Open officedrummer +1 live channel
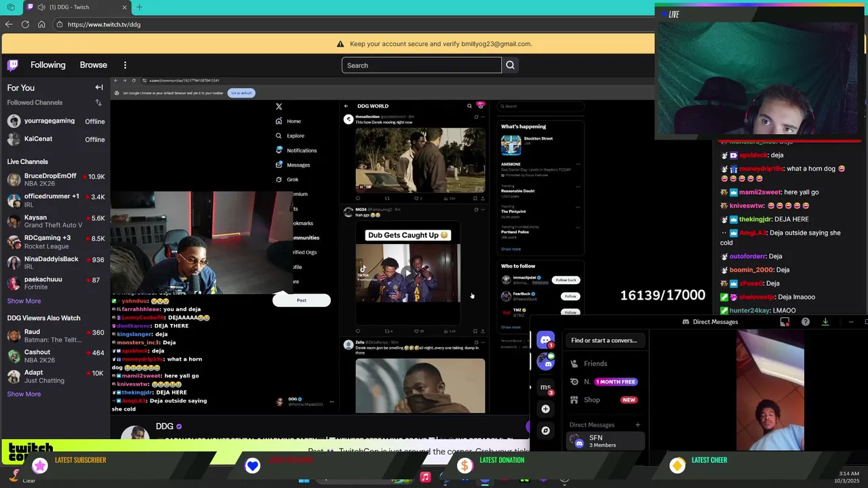 click(x=56, y=200)
